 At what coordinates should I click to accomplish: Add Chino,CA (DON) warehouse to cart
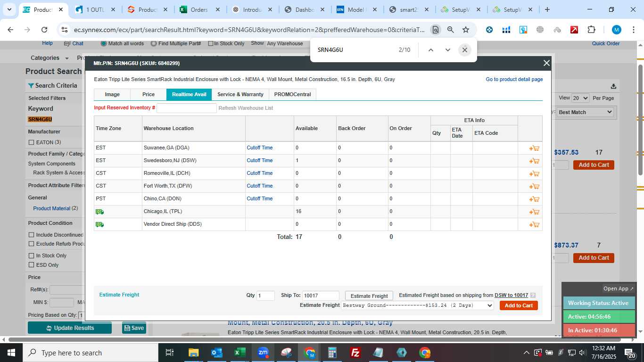click(534, 199)
